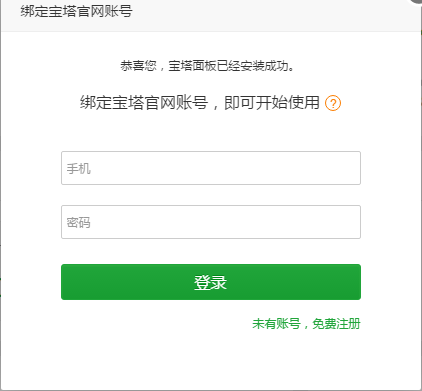Open help next to 即可开始使用
The height and width of the screenshot is (391, 422).
(333, 103)
